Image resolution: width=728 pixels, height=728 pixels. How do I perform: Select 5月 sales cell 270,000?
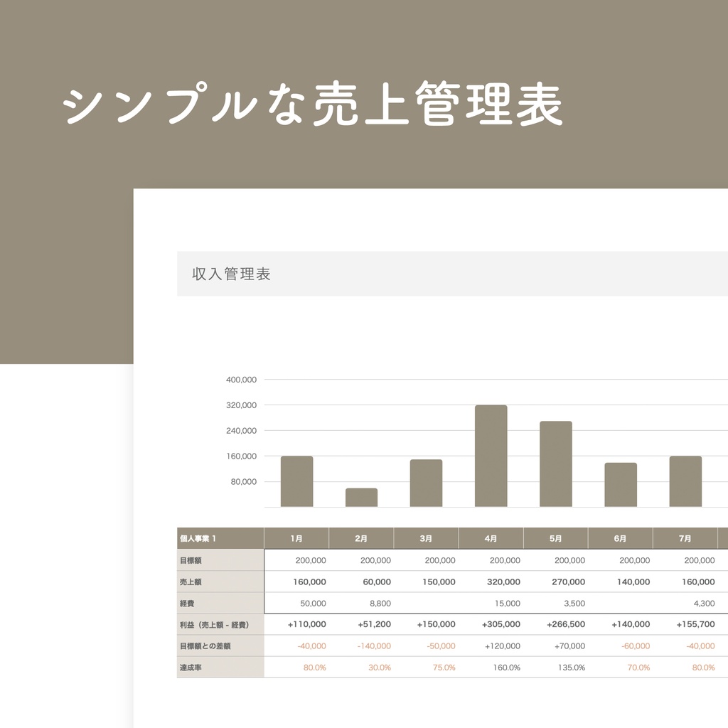[556, 582]
